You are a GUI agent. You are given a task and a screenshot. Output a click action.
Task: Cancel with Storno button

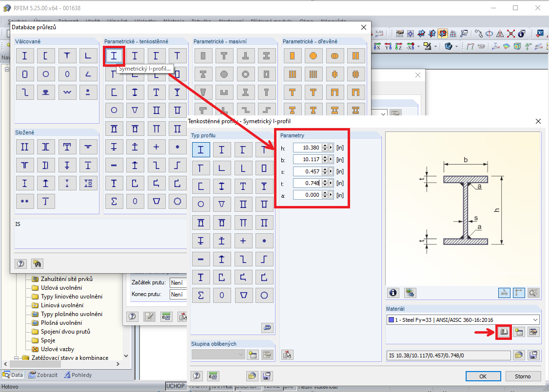[x=523, y=376]
